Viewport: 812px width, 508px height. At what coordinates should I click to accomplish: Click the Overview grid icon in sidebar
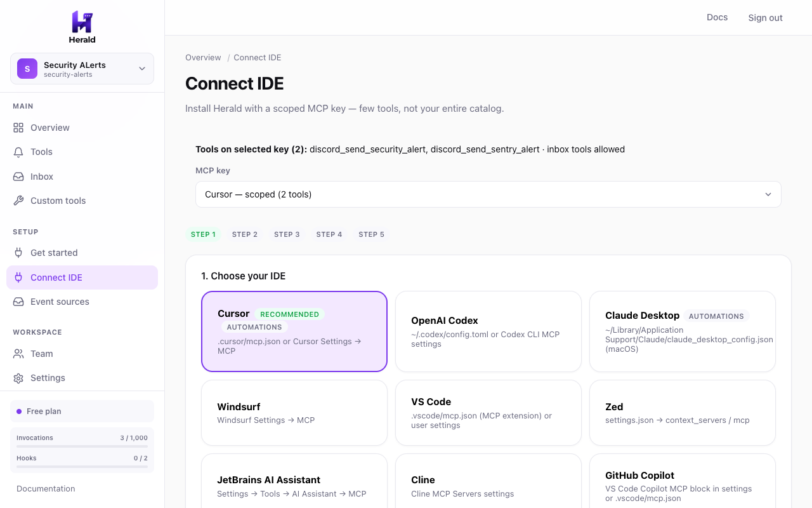coord(18,128)
